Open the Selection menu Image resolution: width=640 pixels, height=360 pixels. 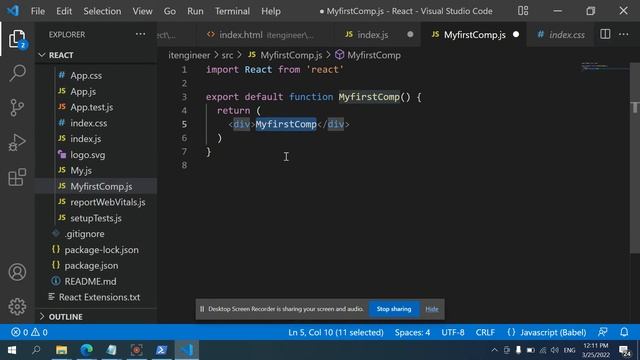tap(102, 11)
